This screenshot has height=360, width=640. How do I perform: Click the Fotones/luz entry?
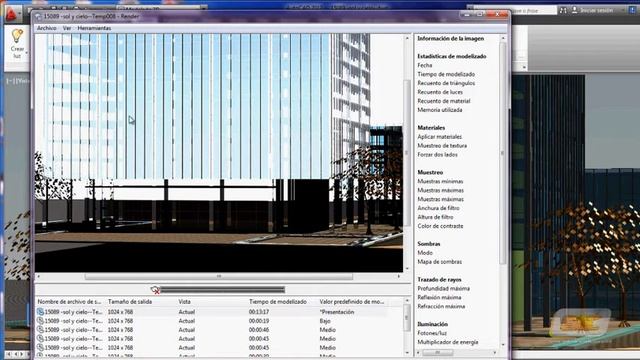[x=432, y=333]
